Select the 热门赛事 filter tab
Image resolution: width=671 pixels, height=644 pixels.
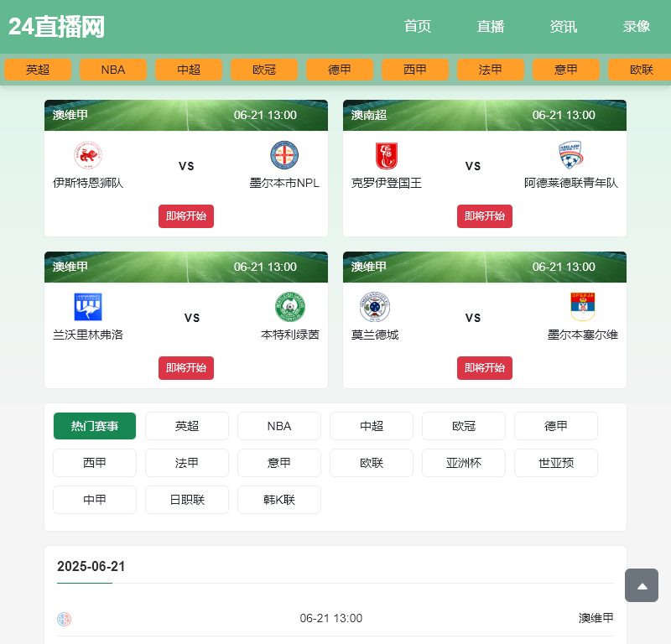(95, 426)
